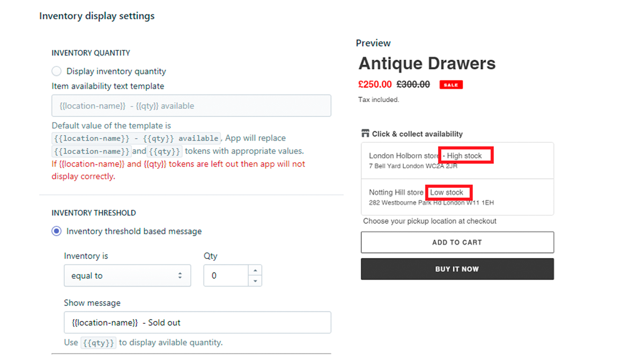The height and width of the screenshot is (362, 644).
Task: Click the Qty stepper down arrow
Action: pos(256,281)
